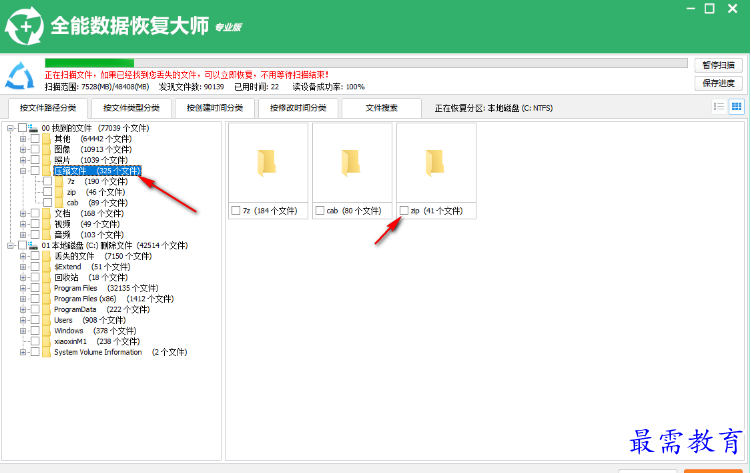
Task: Open the 按创建时间分类 tab
Action: point(215,108)
